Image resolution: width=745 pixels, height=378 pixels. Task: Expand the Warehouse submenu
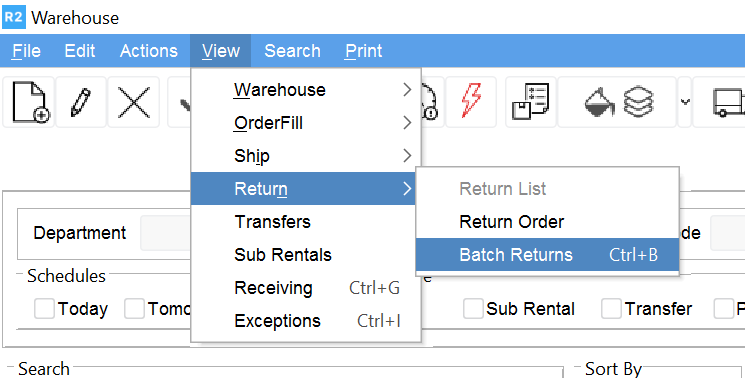click(306, 90)
